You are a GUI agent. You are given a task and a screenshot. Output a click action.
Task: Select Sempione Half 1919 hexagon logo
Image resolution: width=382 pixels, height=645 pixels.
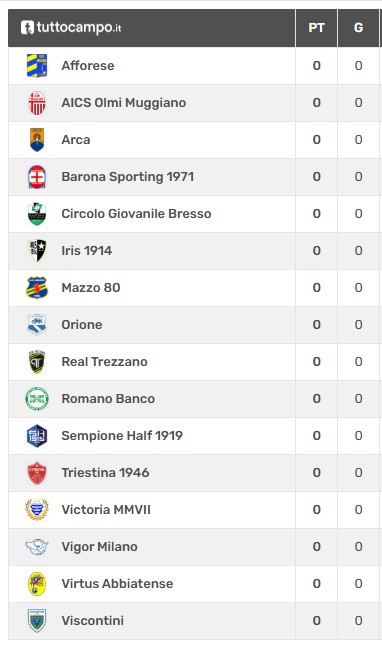coord(37,436)
